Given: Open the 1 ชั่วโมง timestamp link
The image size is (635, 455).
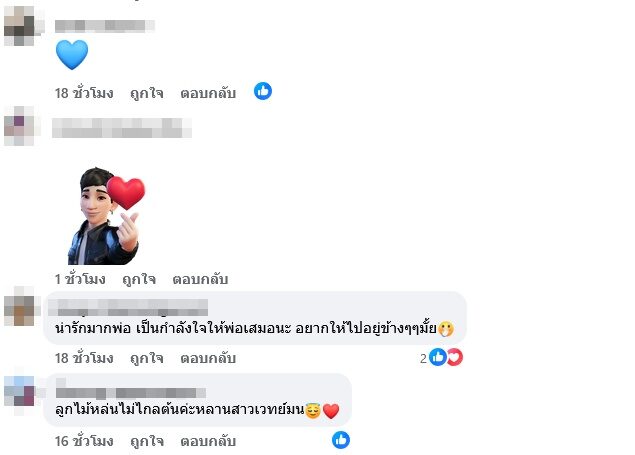Looking at the screenshot, I should (x=80, y=279).
